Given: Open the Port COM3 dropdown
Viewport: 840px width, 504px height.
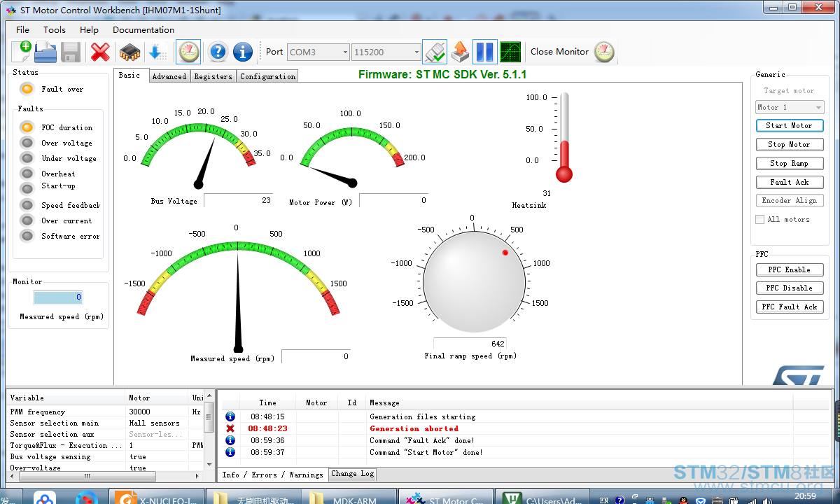Looking at the screenshot, I should 318,52.
